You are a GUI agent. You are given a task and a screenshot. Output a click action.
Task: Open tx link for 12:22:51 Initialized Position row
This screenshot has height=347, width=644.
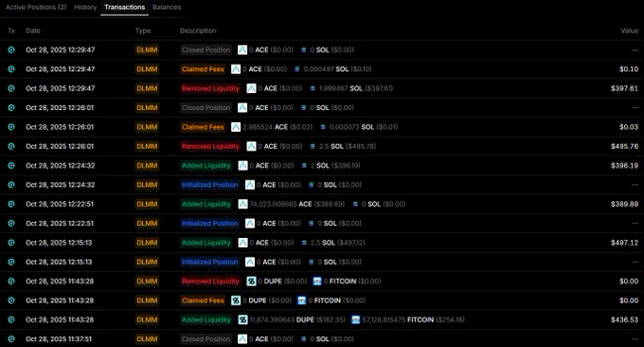[x=11, y=223]
